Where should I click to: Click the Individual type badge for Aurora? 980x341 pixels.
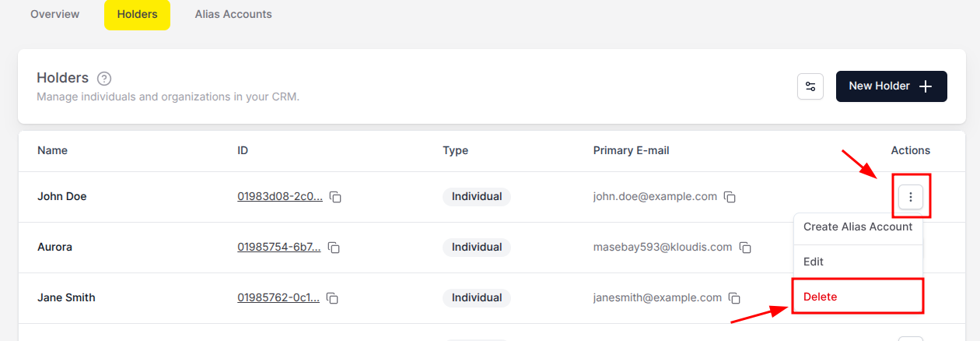point(477,247)
